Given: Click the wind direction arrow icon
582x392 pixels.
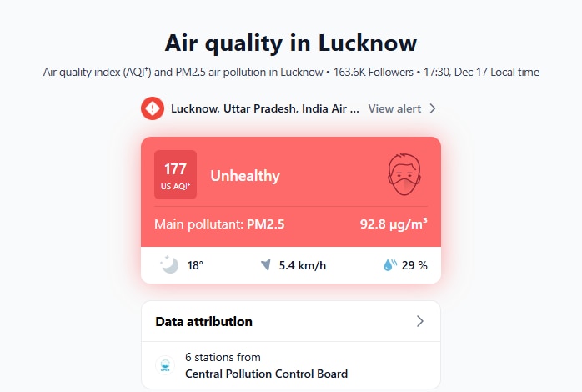Looking at the screenshot, I should [265, 265].
